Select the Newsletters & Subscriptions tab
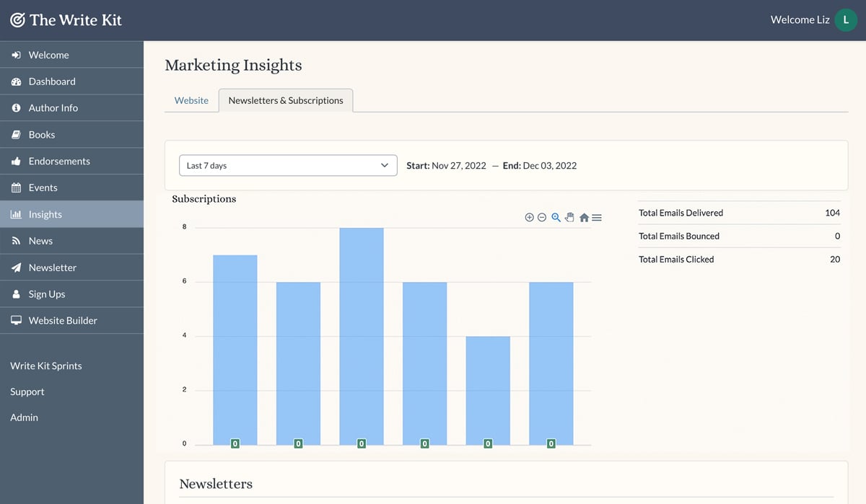This screenshot has width=866, height=504. (286, 100)
